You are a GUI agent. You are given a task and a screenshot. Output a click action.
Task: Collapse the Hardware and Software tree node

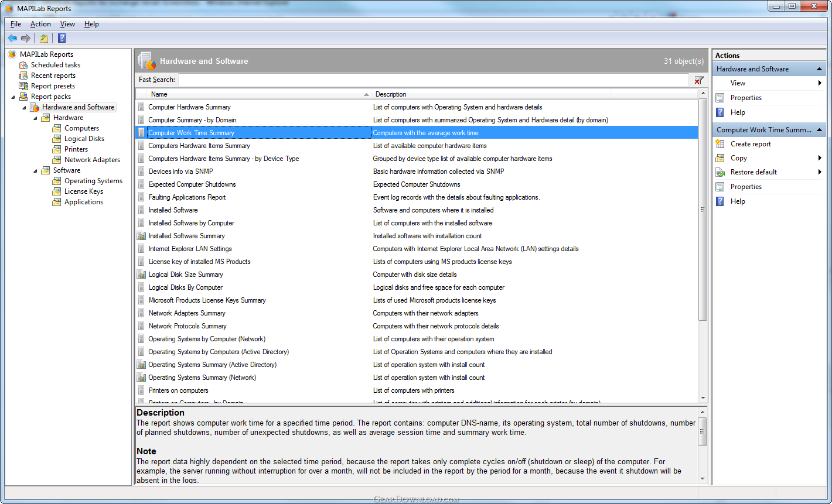[x=25, y=107]
